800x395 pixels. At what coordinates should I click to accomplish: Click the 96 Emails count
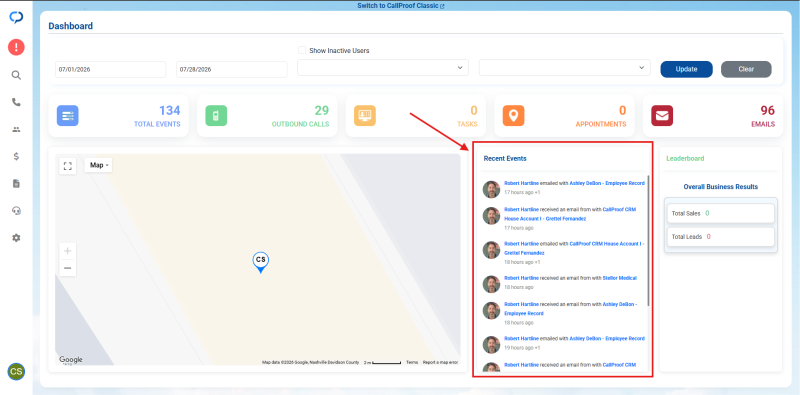coord(767,111)
